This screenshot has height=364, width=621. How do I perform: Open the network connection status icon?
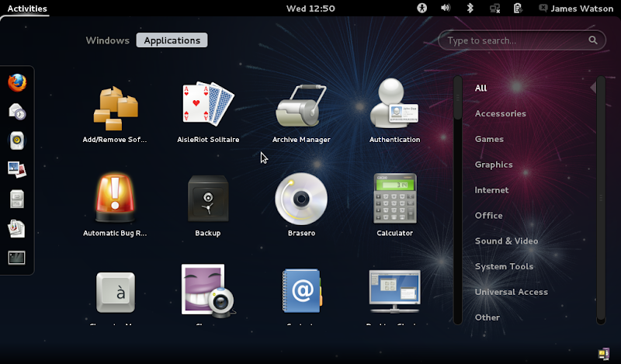[x=494, y=9]
